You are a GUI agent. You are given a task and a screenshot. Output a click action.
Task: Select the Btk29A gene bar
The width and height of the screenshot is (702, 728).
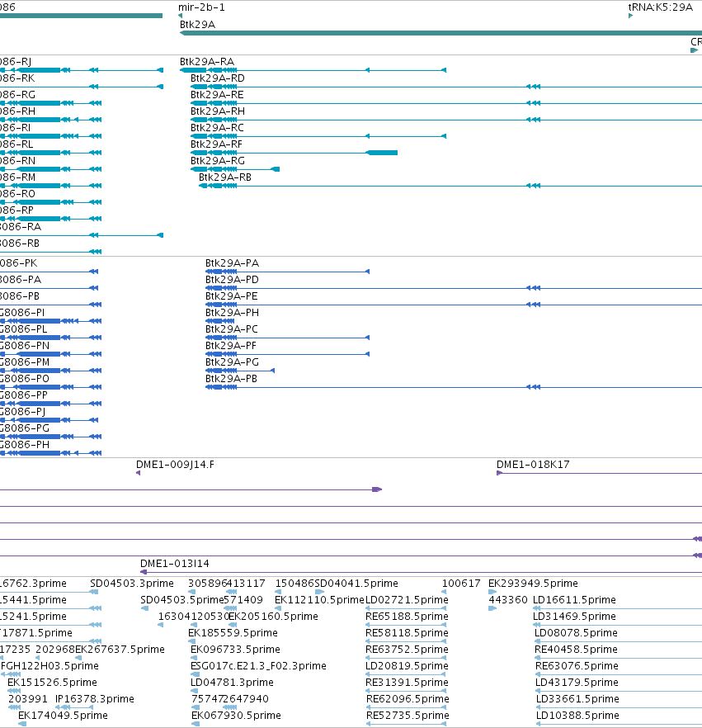(x=441, y=33)
